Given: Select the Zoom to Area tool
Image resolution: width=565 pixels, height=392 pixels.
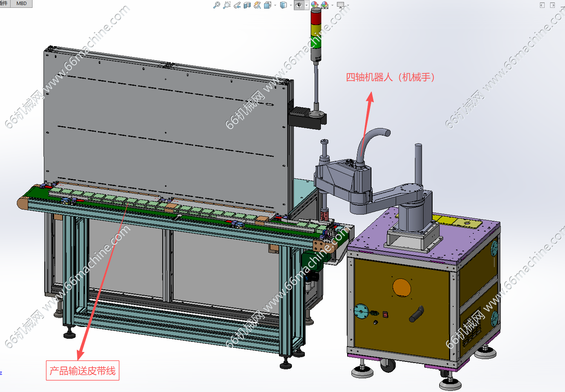Looking at the screenshot, I should click(226, 5).
